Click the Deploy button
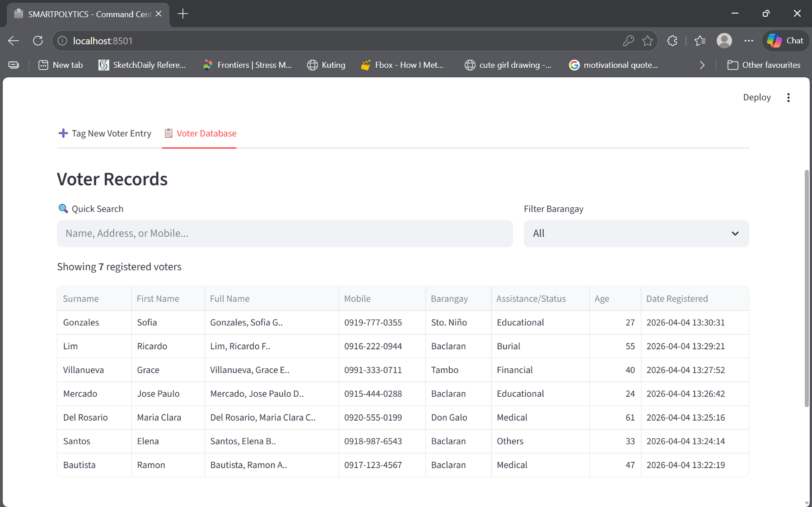Image resolution: width=812 pixels, height=507 pixels. pos(756,97)
